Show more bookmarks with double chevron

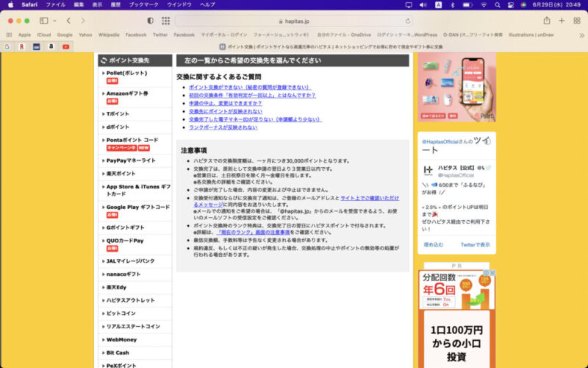point(581,35)
